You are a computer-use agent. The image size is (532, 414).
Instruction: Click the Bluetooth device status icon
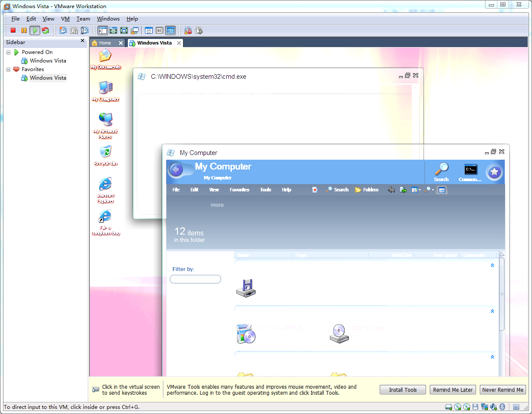click(502, 407)
